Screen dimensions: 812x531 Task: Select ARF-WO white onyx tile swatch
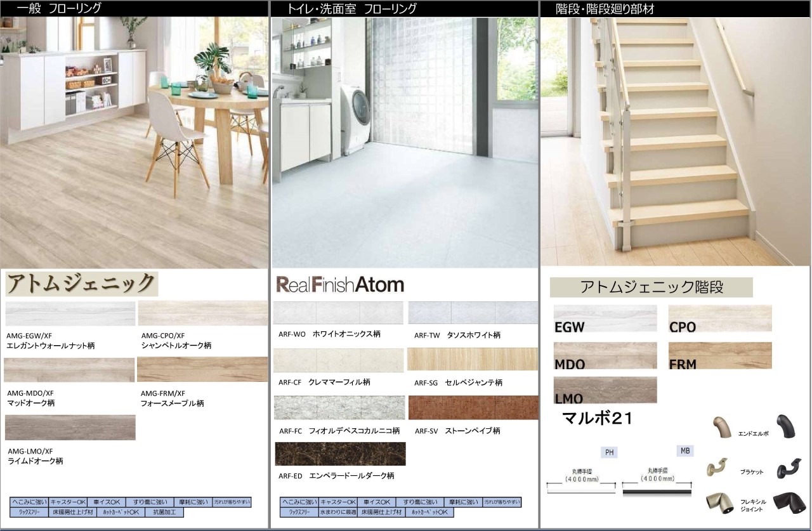coord(338,313)
